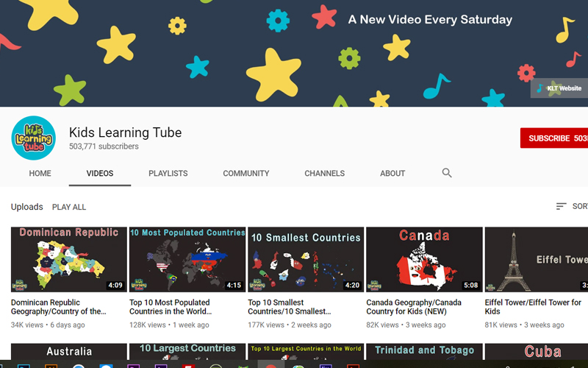Click the Dominican Republic Geography video title
588x368 pixels.
coord(59,307)
